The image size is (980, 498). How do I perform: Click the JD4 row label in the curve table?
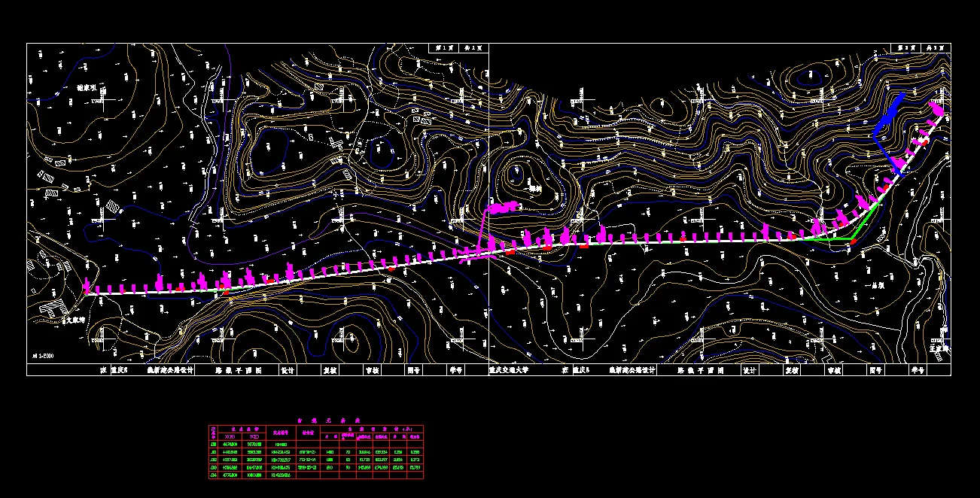coord(213,475)
